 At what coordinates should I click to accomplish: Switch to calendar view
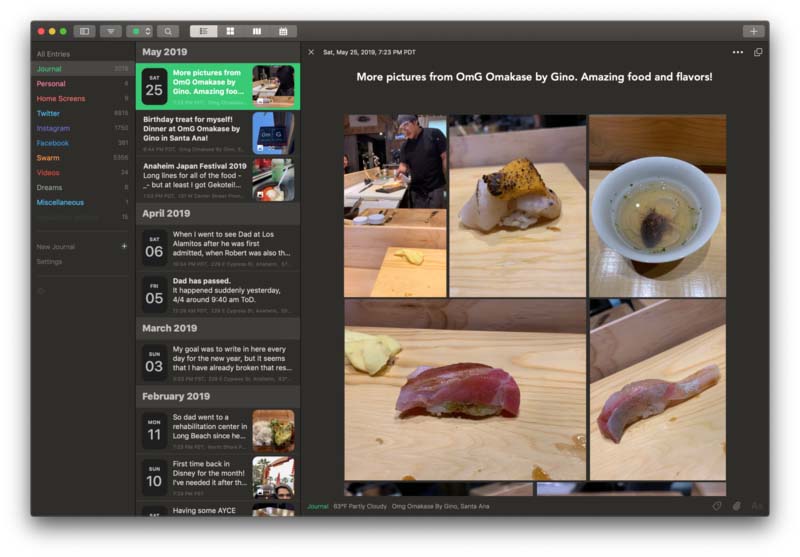[284, 32]
